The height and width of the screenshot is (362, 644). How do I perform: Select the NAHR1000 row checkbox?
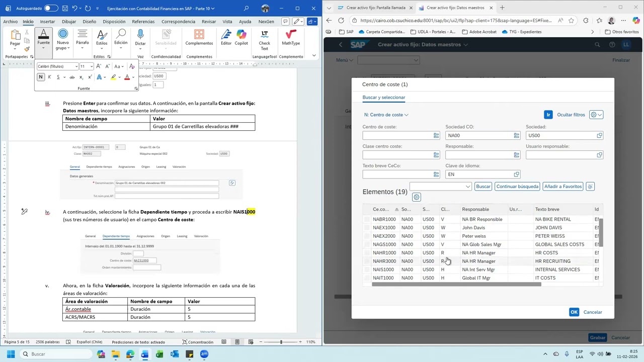pos(367,253)
